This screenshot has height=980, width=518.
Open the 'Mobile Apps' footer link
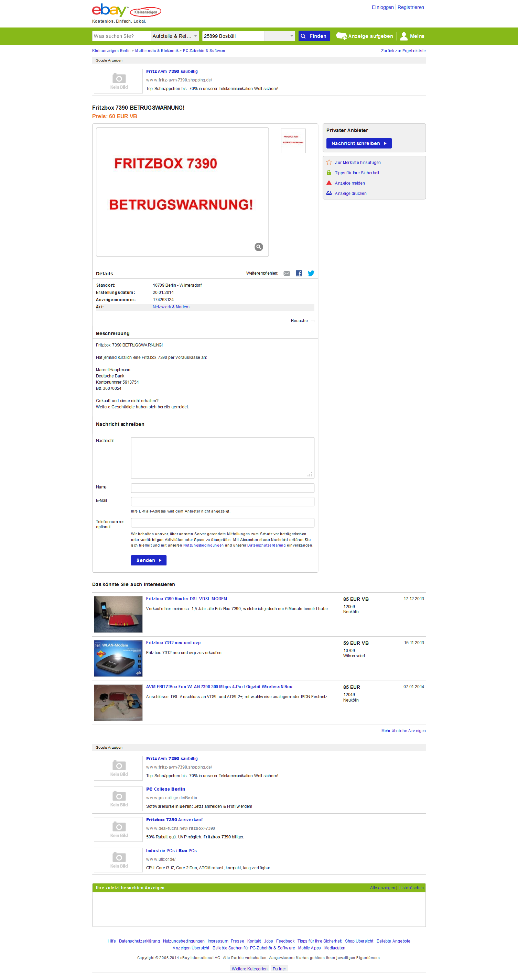pos(310,948)
